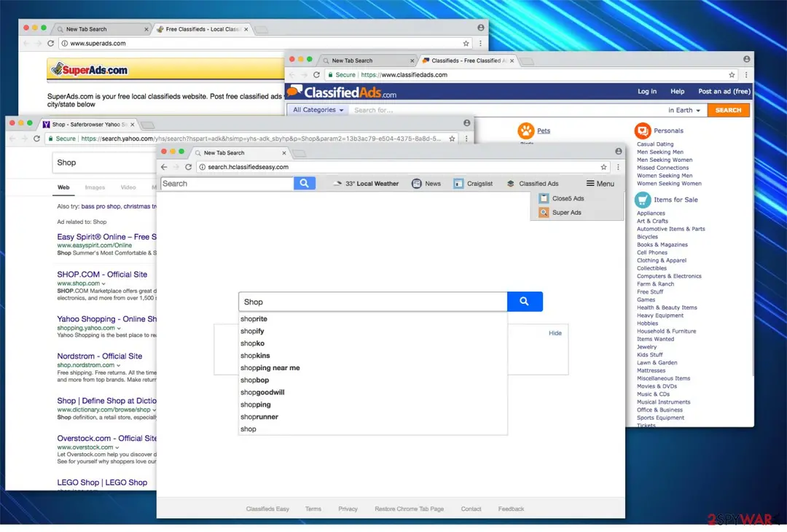
Task: Click the 'bass pro shop' also-try link
Action: tap(101, 206)
